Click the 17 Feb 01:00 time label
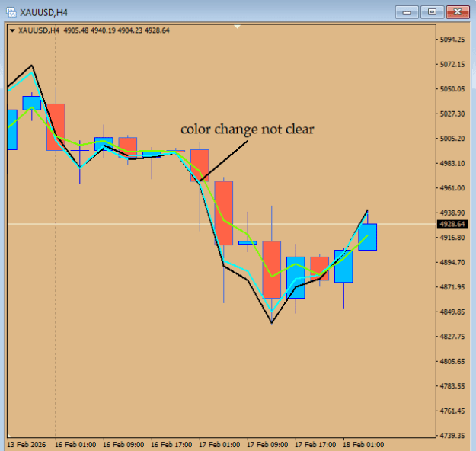The image size is (476, 451). (219, 445)
